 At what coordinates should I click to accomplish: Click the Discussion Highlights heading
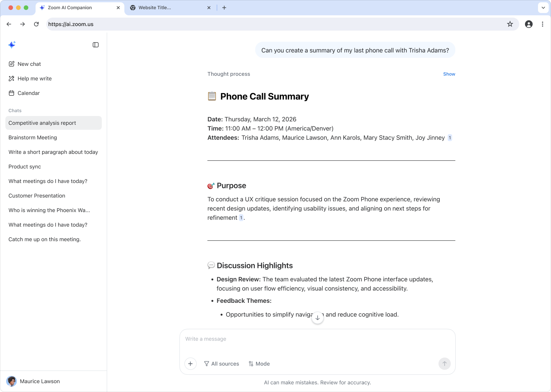pyautogui.click(x=255, y=266)
